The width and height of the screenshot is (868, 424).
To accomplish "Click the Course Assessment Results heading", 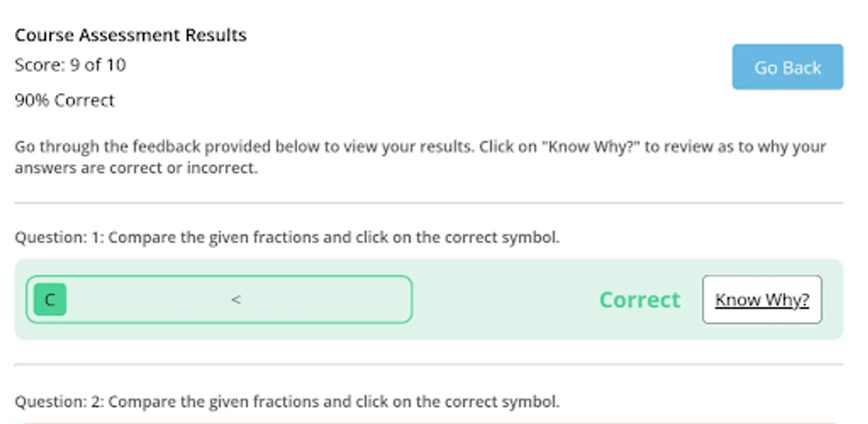I will 130,35.
